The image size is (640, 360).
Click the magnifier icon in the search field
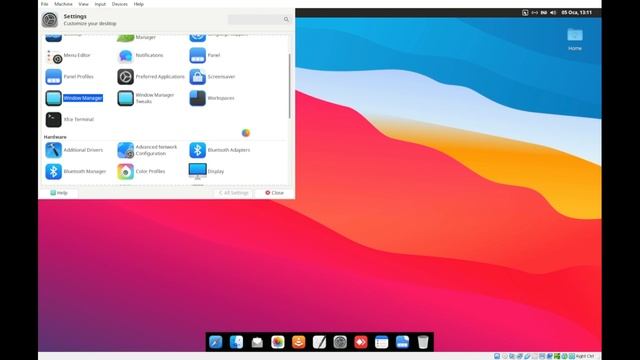click(286, 20)
